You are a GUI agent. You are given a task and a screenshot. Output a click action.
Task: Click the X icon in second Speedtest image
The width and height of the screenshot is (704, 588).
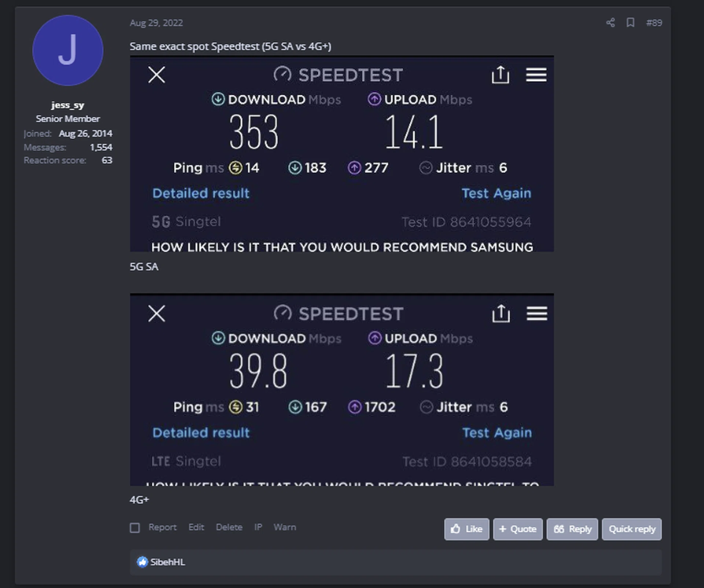point(157,314)
